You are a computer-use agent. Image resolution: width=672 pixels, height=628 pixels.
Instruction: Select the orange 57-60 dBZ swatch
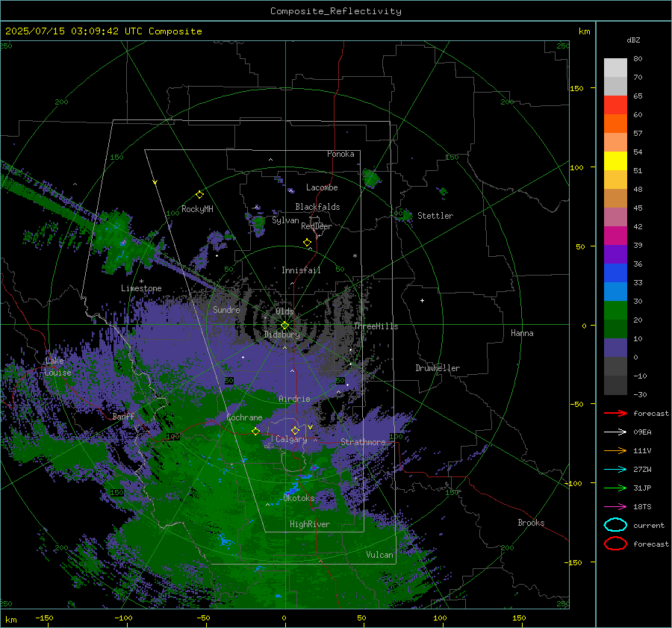pyautogui.click(x=615, y=124)
